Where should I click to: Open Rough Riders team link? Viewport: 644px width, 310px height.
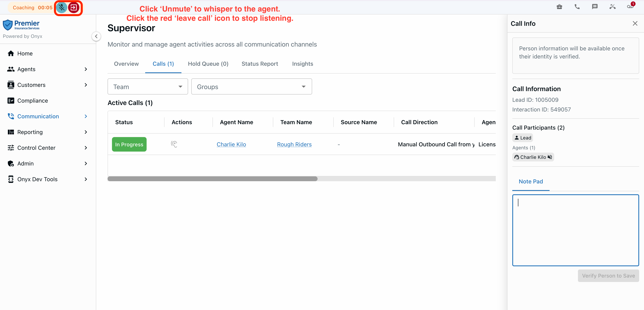click(x=294, y=144)
